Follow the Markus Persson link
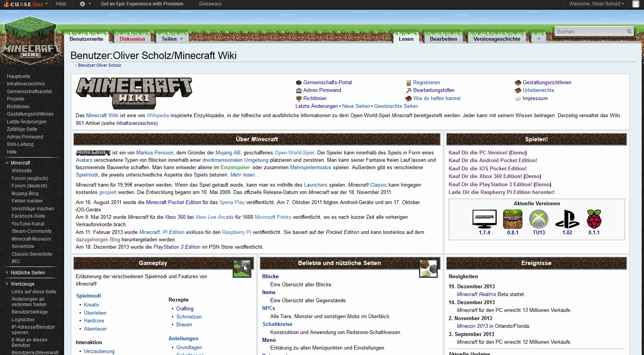644x355 pixels. 155,153
